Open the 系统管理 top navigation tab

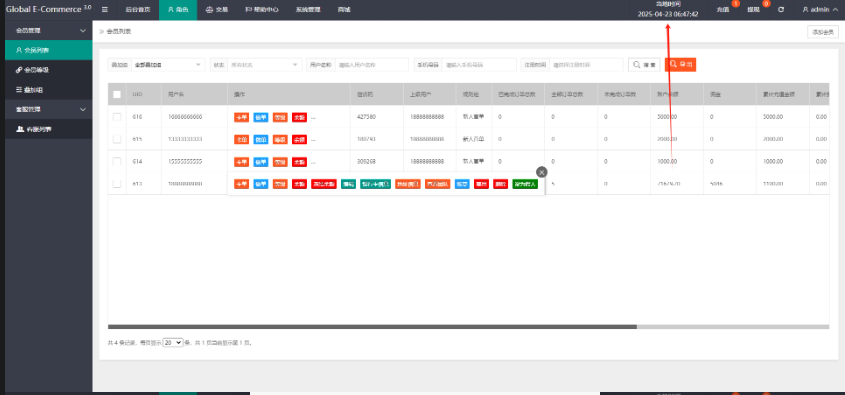pyautogui.click(x=308, y=10)
